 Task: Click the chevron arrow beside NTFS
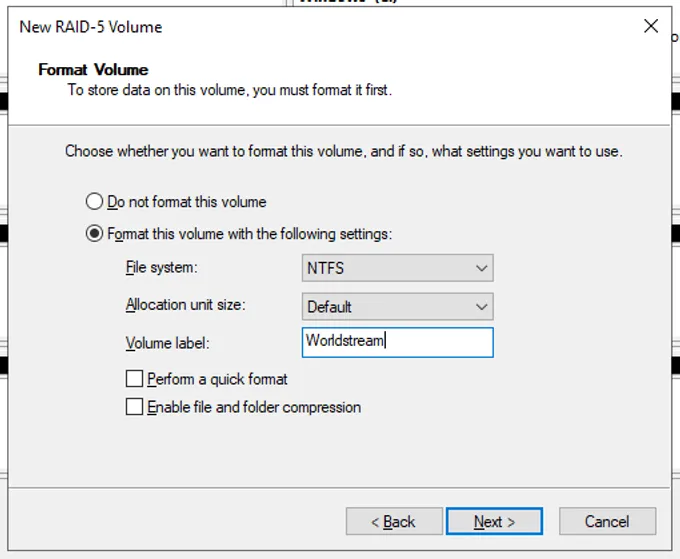[x=481, y=268]
